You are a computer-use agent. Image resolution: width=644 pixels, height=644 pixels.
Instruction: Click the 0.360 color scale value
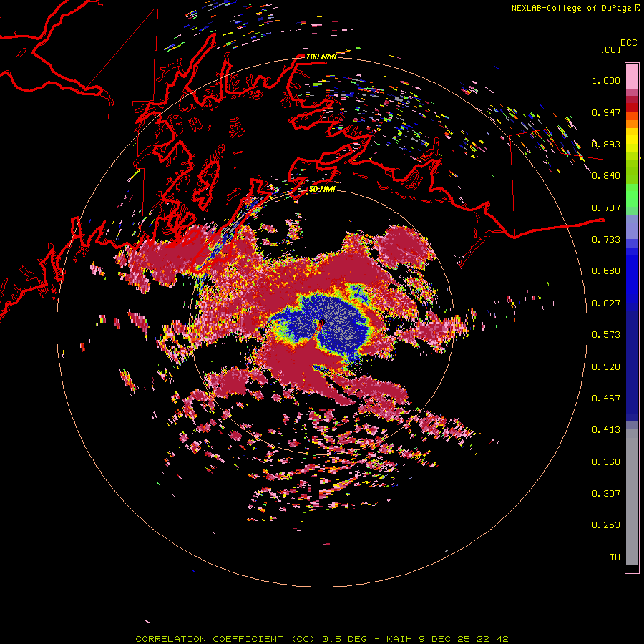606,462
